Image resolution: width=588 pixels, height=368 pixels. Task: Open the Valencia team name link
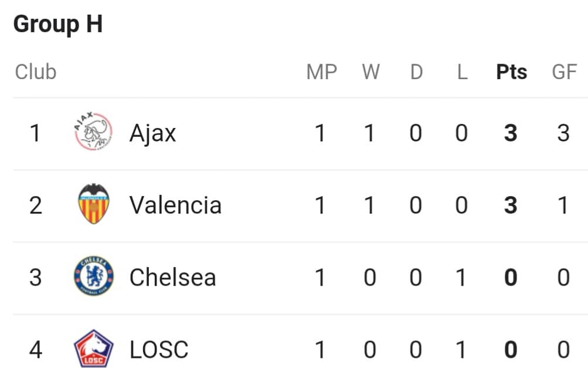(x=175, y=205)
